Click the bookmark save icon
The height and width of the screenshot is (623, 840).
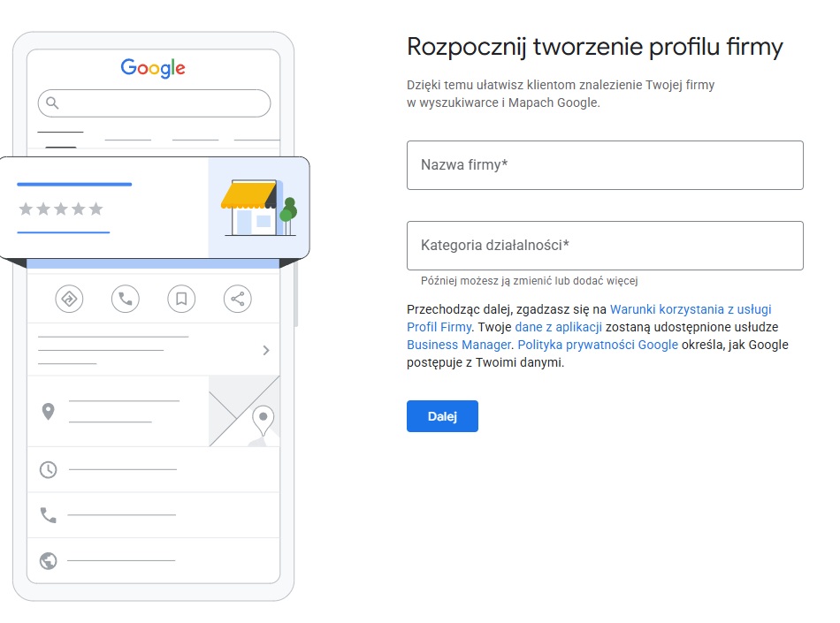pos(181,299)
